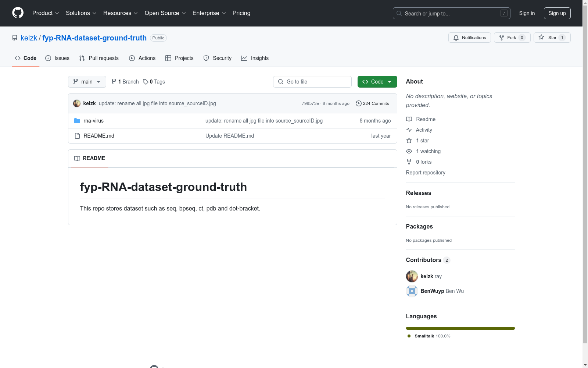Switch to the Insights tab
The image size is (588, 368).
pos(255,58)
